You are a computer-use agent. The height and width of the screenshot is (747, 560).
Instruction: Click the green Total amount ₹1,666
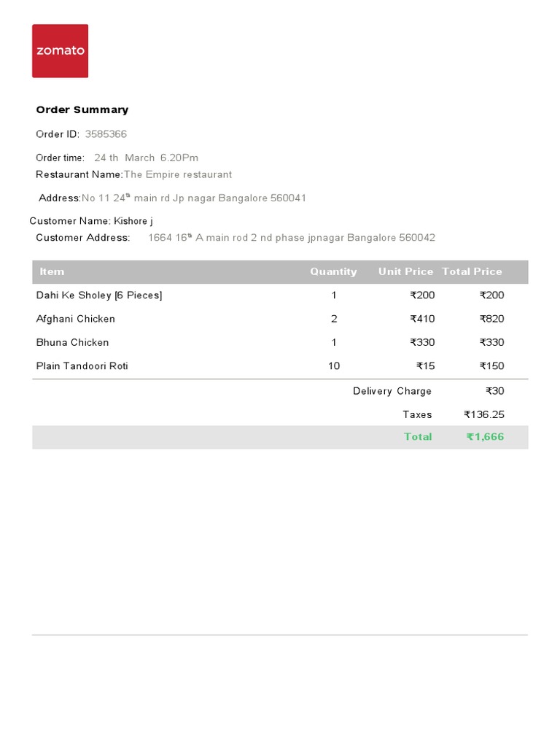(x=485, y=437)
